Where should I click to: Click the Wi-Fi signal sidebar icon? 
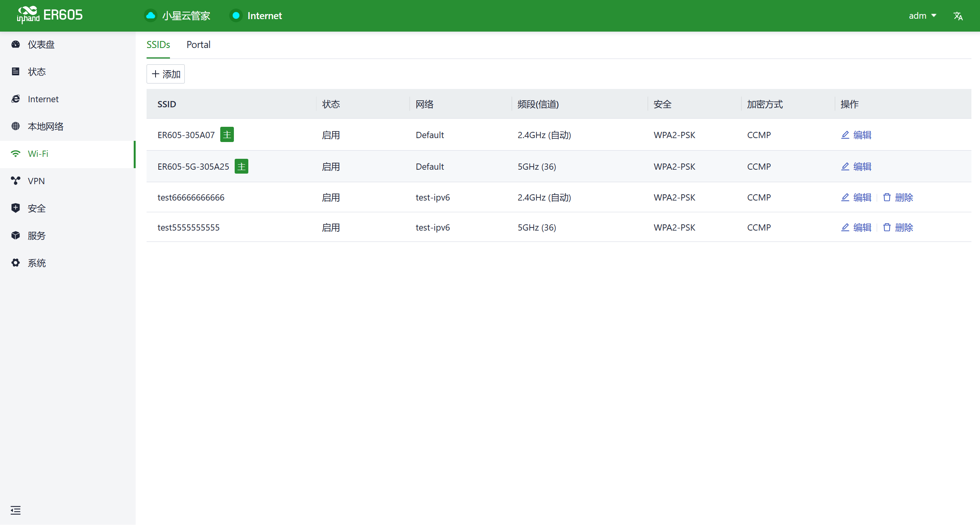[x=16, y=154]
